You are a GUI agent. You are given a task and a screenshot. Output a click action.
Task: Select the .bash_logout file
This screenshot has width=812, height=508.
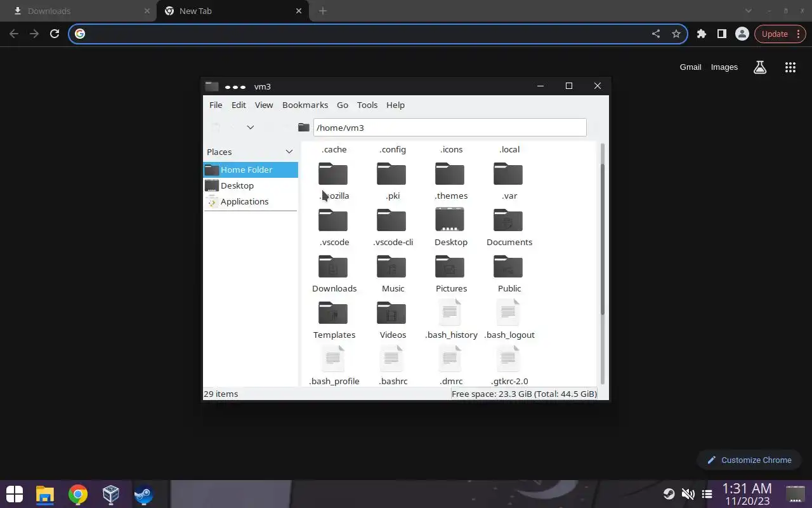click(508, 312)
